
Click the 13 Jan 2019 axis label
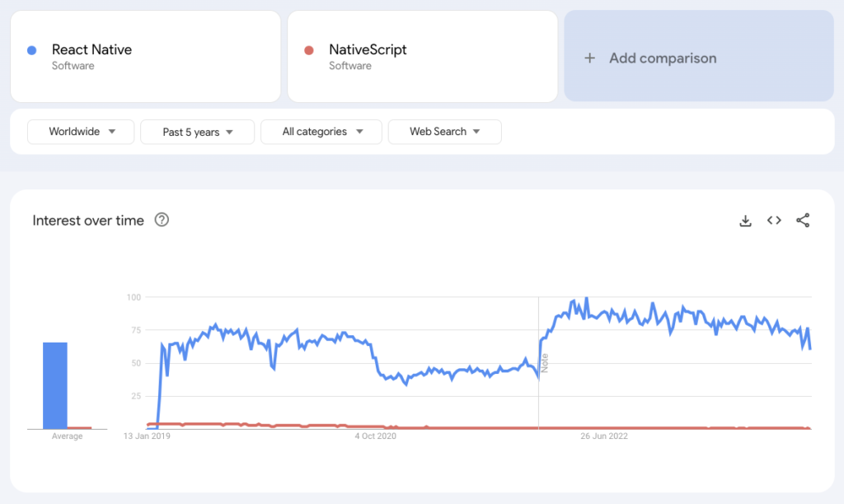click(x=147, y=436)
